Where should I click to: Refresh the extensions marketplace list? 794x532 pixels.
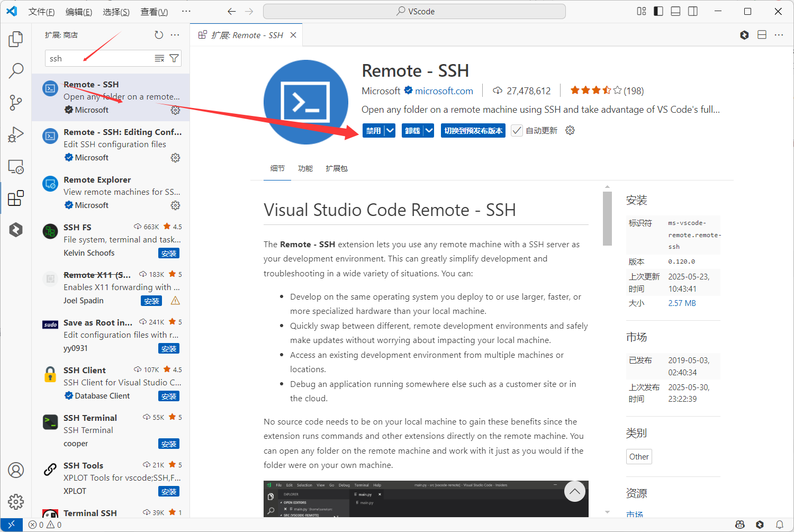pyautogui.click(x=159, y=35)
